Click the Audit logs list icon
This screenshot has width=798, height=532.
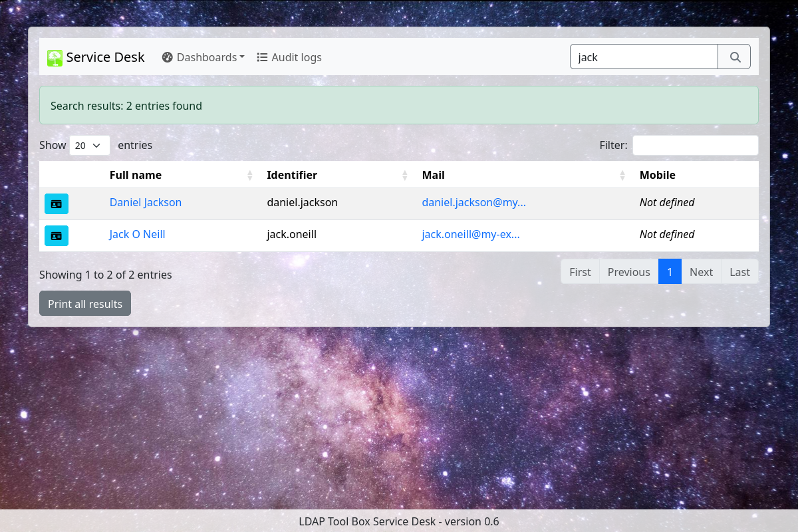(262, 57)
